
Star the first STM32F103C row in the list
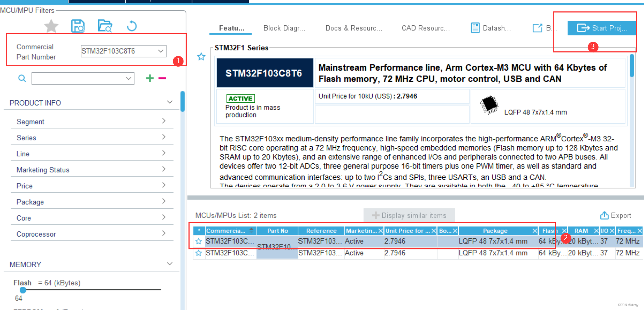click(x=198, y=241)
